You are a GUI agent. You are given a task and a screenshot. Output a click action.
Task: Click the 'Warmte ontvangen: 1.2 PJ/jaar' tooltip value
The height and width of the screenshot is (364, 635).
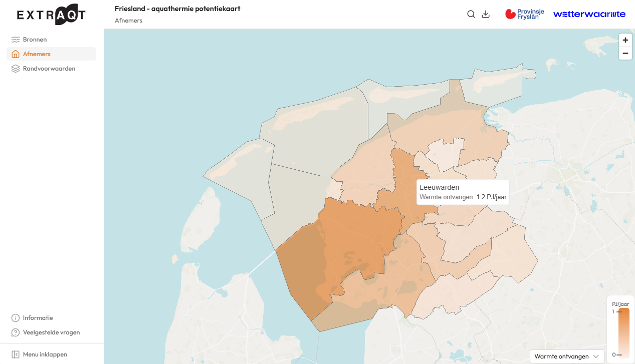(x=463, y=197)
